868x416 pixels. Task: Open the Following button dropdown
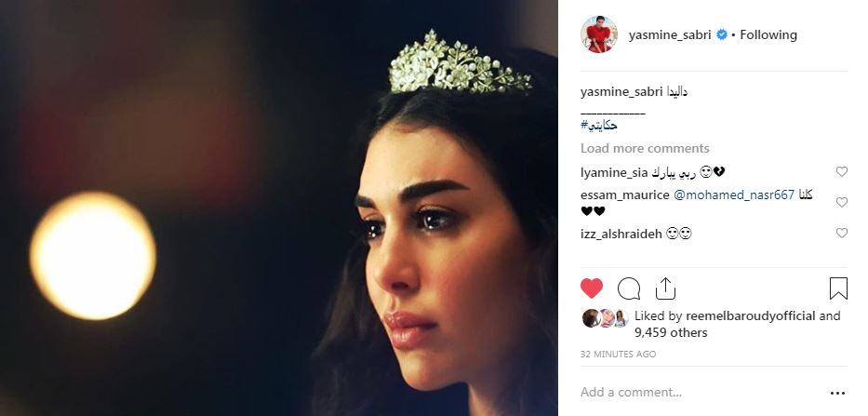(x=768, y=34)
